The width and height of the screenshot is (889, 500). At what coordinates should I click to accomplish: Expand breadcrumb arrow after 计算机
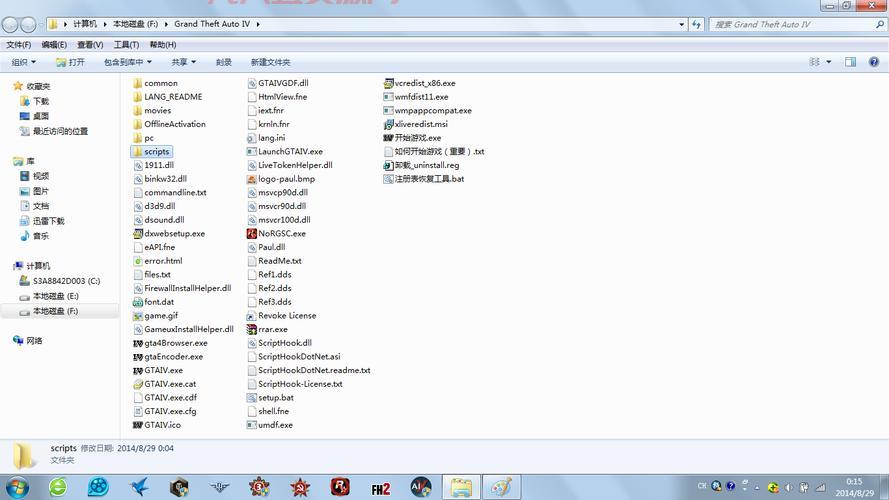pyautogui.click(x=105, y=24)
